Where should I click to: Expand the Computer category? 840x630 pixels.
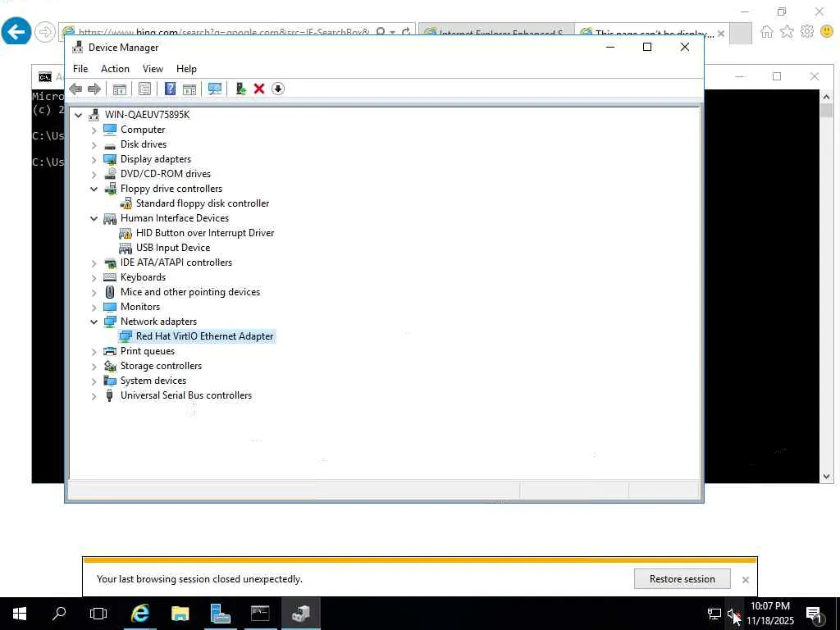(94, 130)
